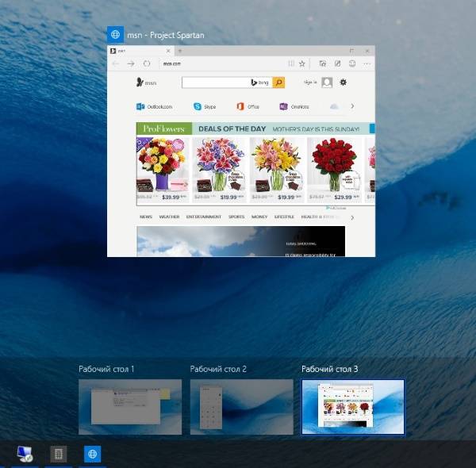Maximize the Spartan browser window
476x468 pixels.
351,51
